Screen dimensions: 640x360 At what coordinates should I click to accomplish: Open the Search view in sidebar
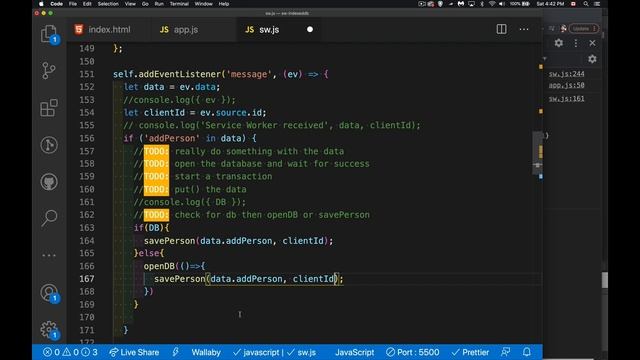pyautogui.click(x=49, y=218)
